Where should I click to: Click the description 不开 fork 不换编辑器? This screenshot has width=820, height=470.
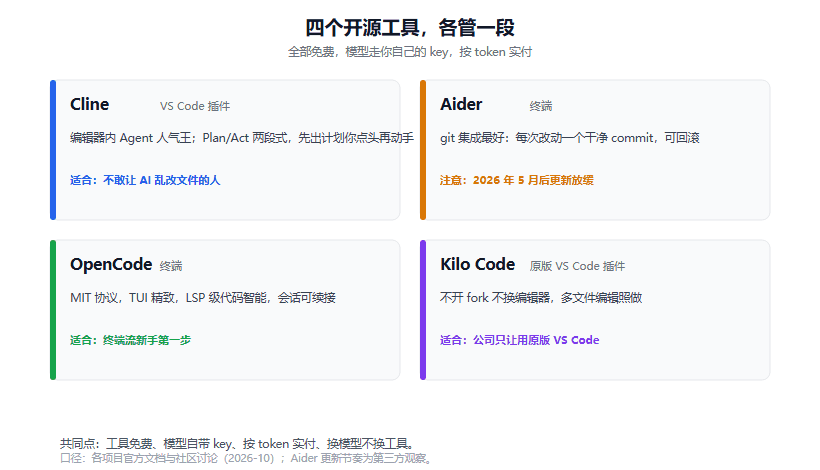541,298
